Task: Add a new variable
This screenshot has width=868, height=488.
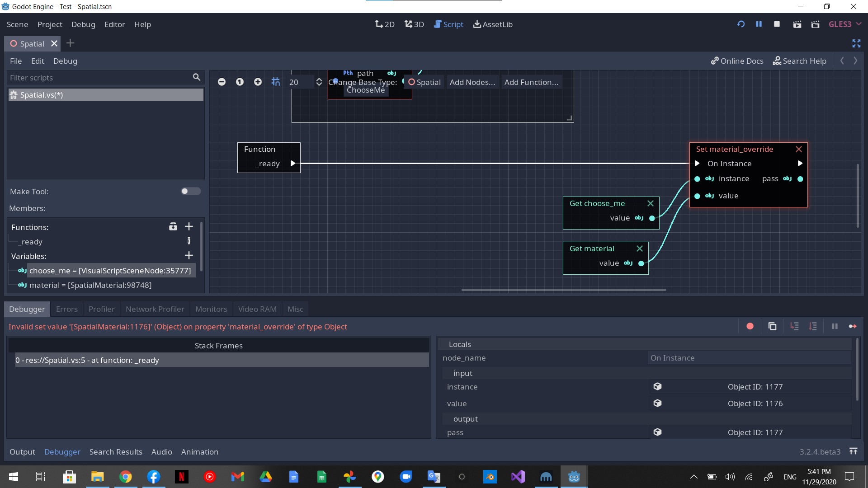Action: click(189, 255)
